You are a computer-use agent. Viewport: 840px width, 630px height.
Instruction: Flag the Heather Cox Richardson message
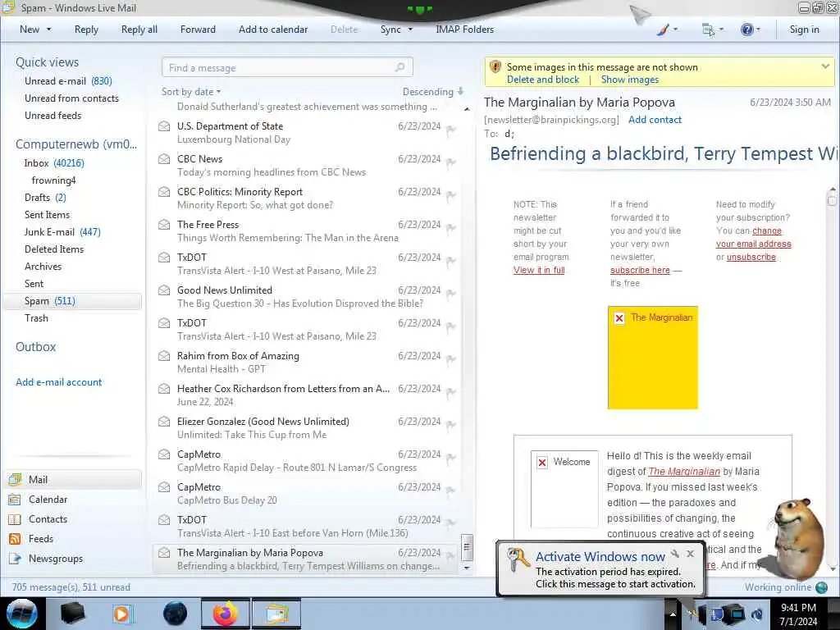pos(451,392)
